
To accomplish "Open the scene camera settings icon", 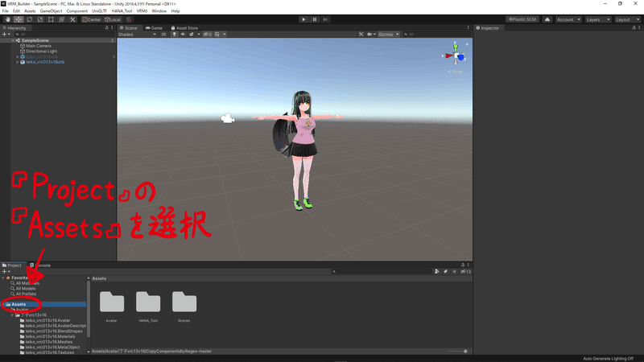I will [x=371, y=35].
